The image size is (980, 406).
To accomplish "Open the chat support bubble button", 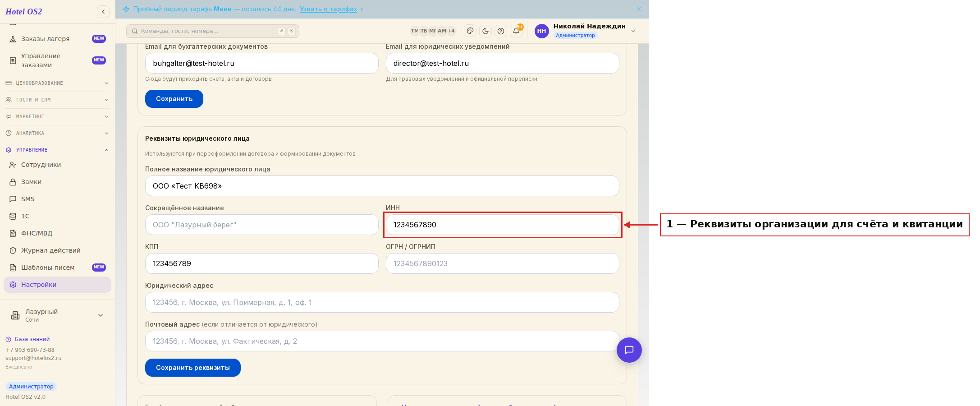I will pyautogui.click(x=629, y=350).
